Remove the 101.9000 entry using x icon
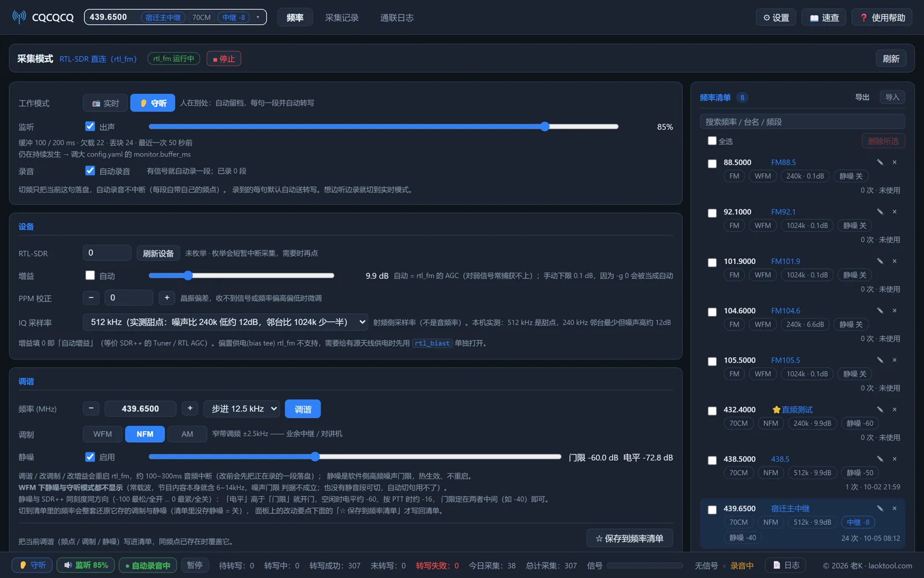Screen dimensions: 924x578 (895, 261)
